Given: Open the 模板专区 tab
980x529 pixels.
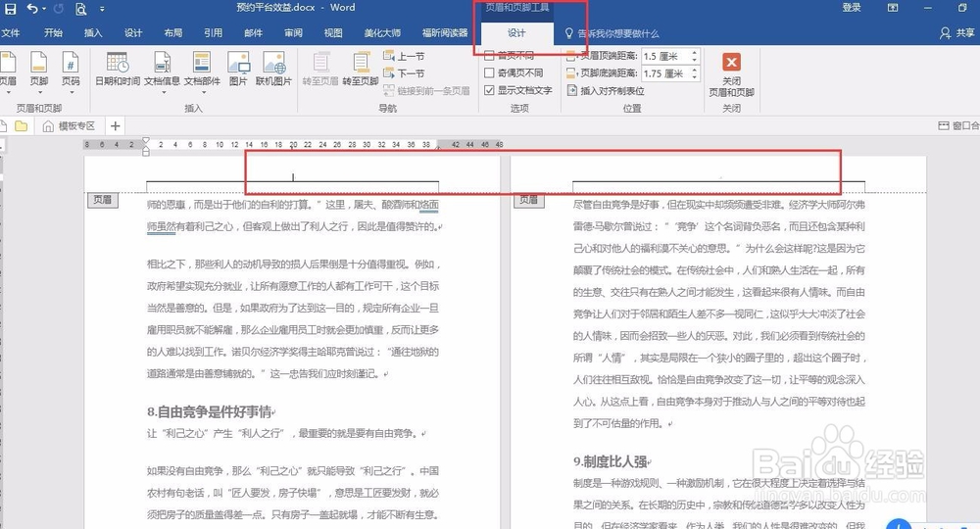Looking at the screenshot, I should [69, 126].
